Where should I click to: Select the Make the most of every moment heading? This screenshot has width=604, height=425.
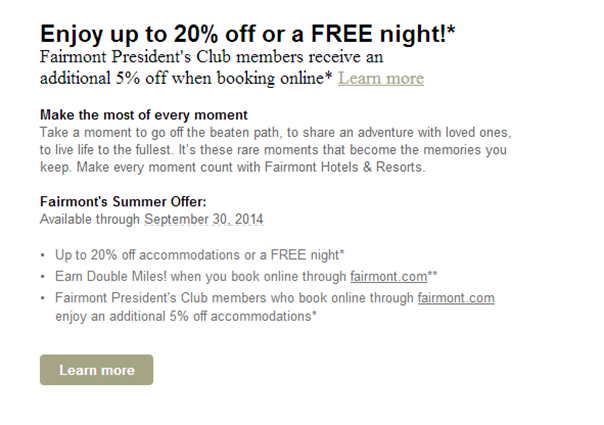click(x=144, y=115)
